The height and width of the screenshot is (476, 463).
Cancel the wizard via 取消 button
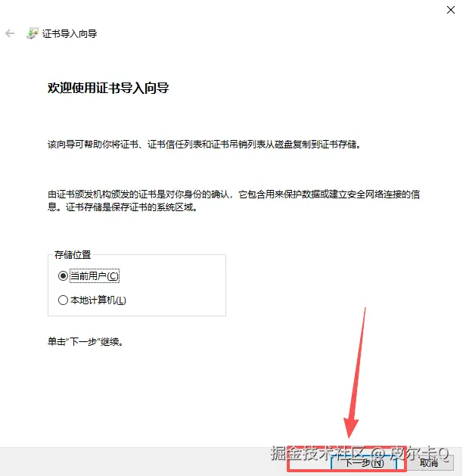429,462
